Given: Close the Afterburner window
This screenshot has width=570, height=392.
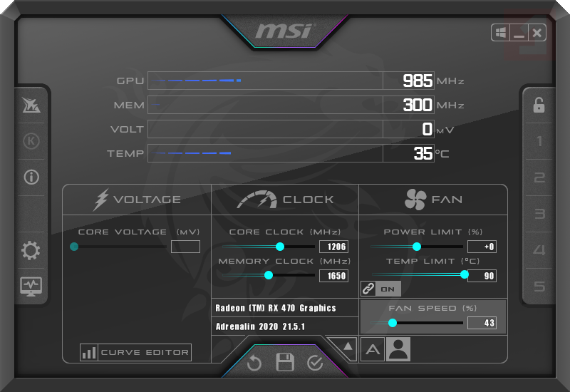Looking at the screenshot, I should click(x=537, y=33).
